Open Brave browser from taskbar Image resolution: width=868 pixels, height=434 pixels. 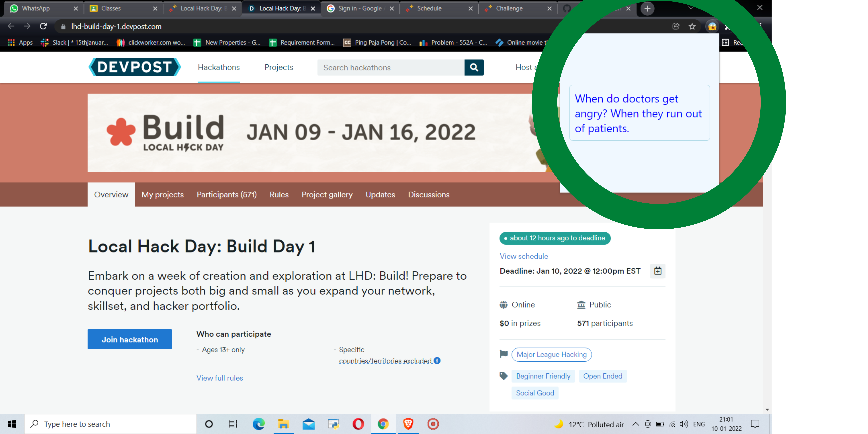pyautogui.click(x=408, y=424)
